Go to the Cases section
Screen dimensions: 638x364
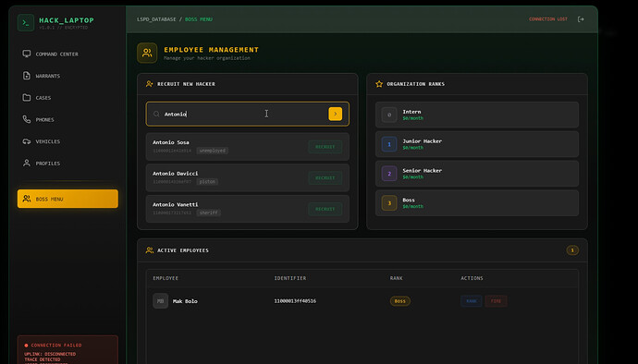click(x=67, y=98)
